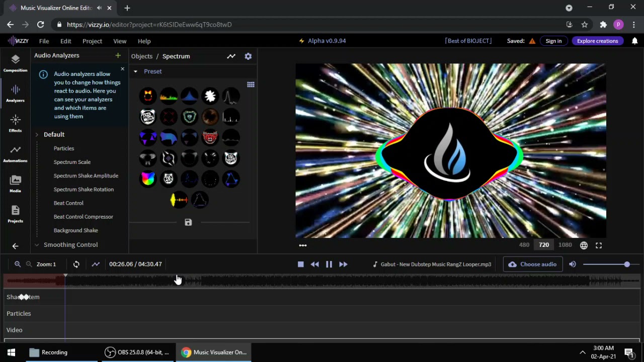Pause the playback
Screen dimensions: 644x362
329,264
